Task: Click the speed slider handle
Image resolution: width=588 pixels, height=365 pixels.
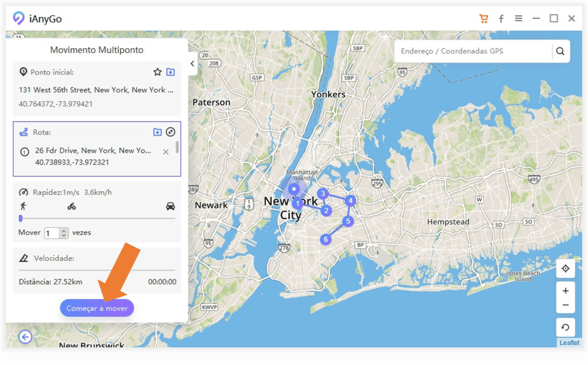Action: [21, 218]
